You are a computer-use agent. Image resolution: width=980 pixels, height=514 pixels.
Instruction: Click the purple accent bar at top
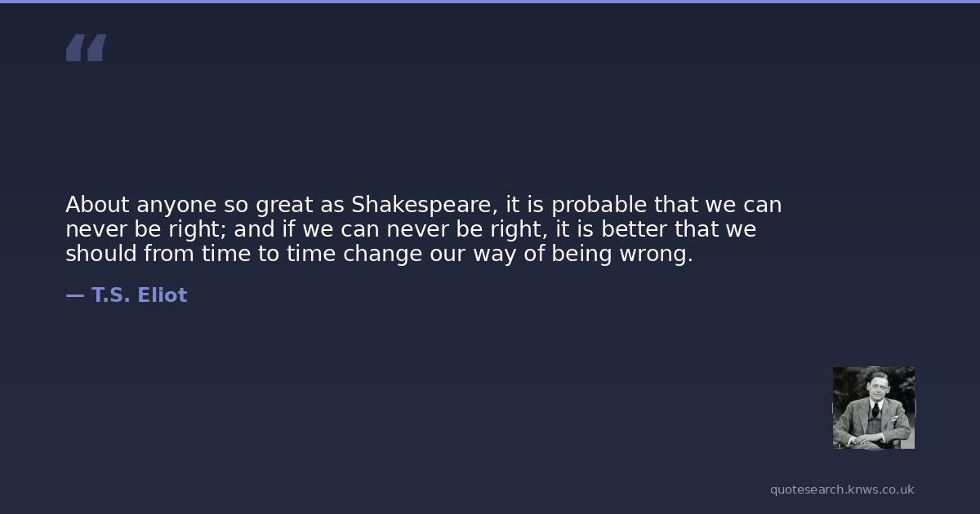tap(490, 2)
